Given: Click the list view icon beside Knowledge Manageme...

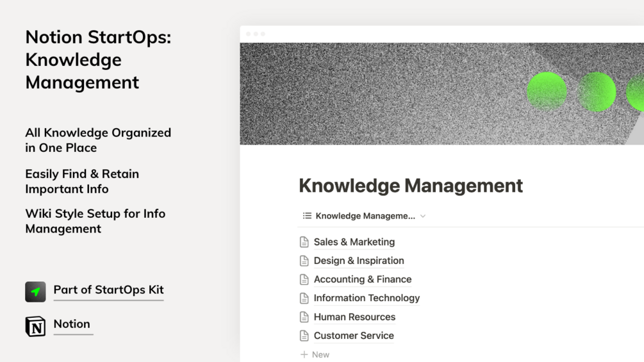Looking at the screenshot, I should (307, 216).
